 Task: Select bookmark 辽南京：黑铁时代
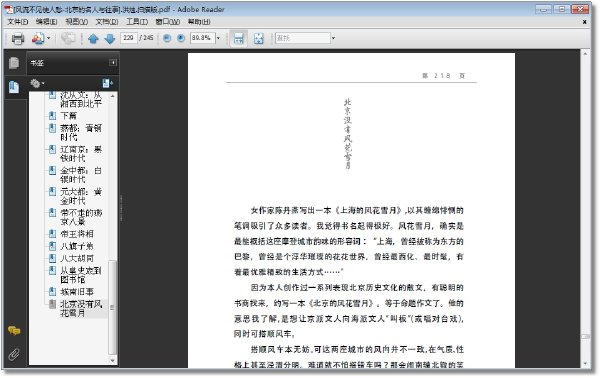[x=81, y=153]
